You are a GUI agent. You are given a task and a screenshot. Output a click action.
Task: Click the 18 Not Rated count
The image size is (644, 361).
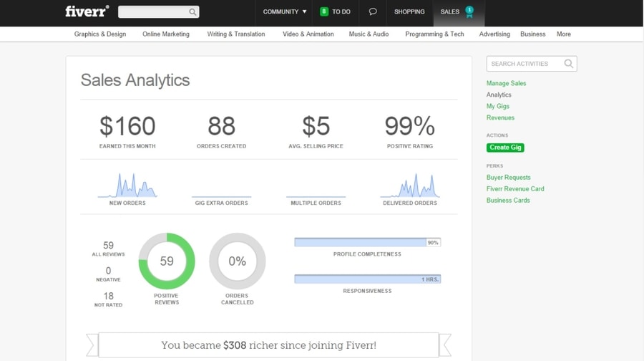coord(109,296)
